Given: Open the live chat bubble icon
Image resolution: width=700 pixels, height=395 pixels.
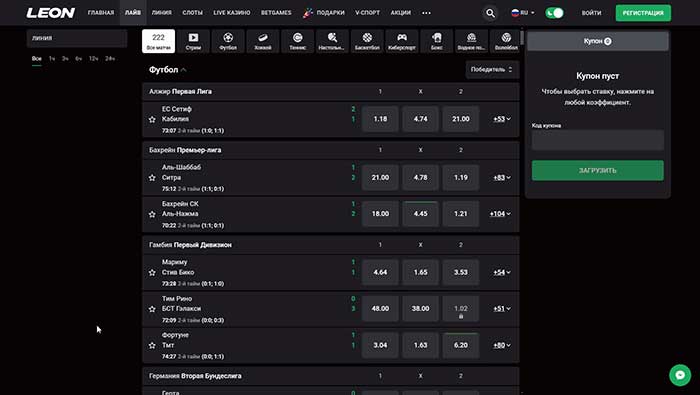Looking at the screenshot, I should pos(680,375).
